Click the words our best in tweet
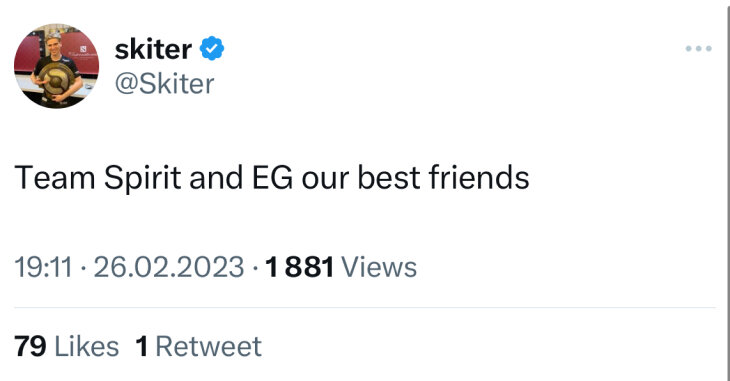730x381 pixels. click(361, 178)
